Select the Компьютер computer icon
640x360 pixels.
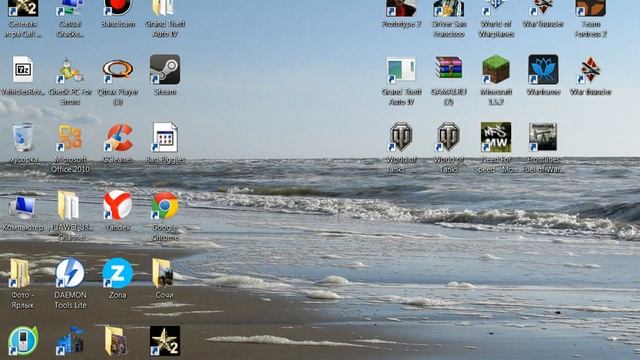tap(23, 207)
